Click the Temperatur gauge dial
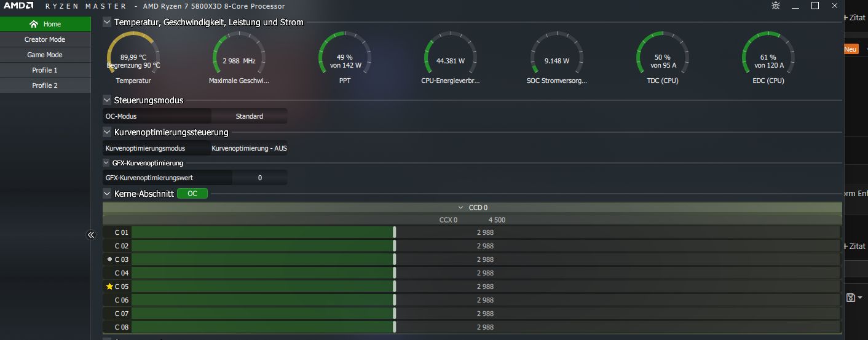 133,58
